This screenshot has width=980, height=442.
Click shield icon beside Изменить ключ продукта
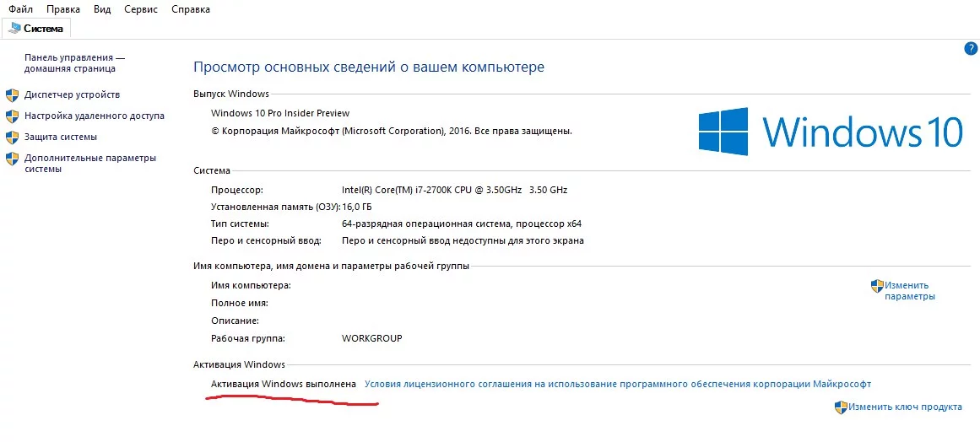click(x=841, y=407)
